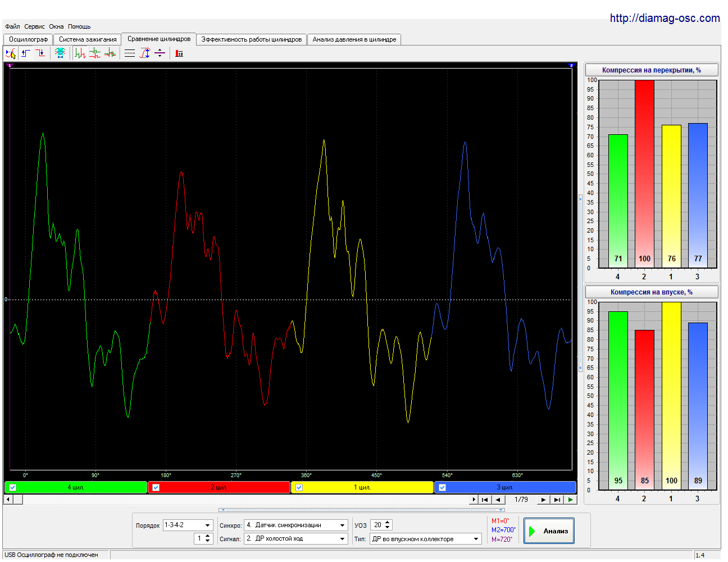
Task: Open the Порядок firing order dropdown
Action: tap(188, 525)
